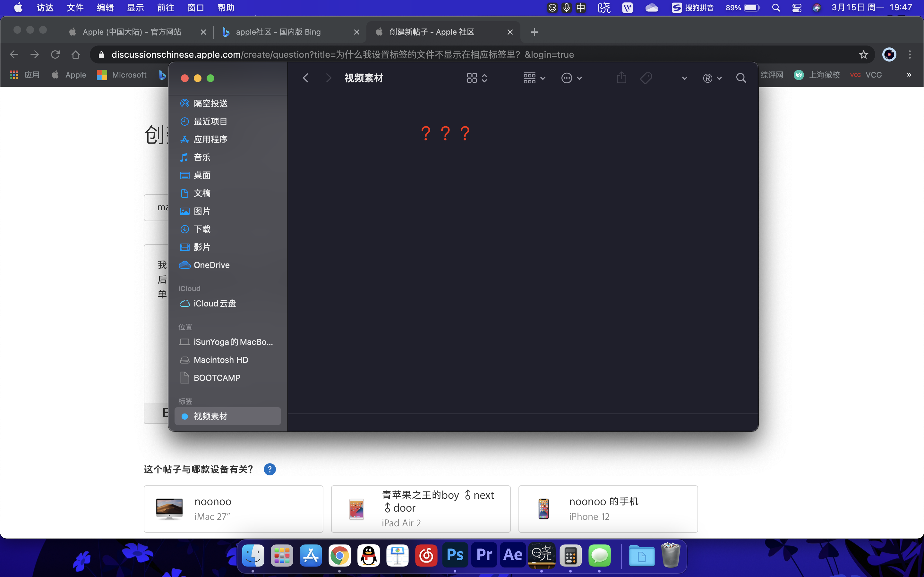Click the Chrome address bar URL
Image resolution: width=924 pixels, height=577 pixels.
[x=343, y=54]
